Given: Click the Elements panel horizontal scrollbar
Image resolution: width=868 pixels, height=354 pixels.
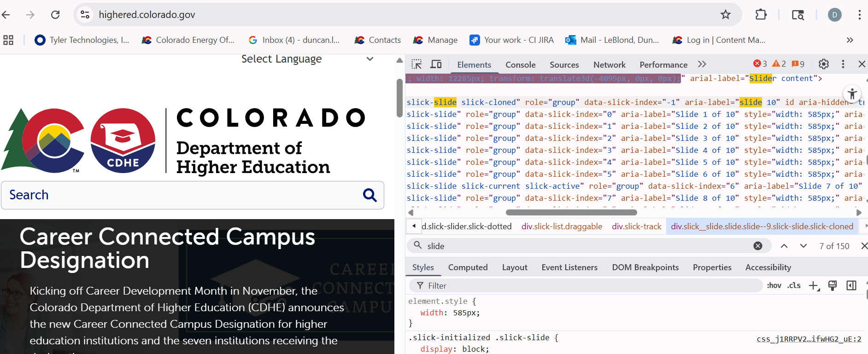Looking at the screenshot, I should (571, 213).
